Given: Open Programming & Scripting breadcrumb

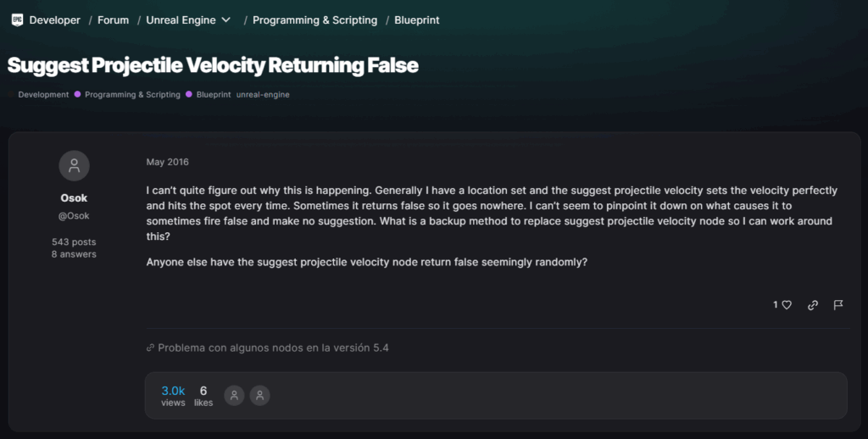Looking at the screenshot, I should [314, 19].
